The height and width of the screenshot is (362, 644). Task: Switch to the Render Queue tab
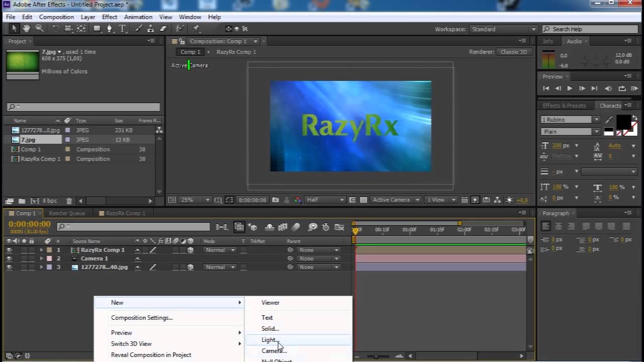pyautogui.click(x=67, y=213)
